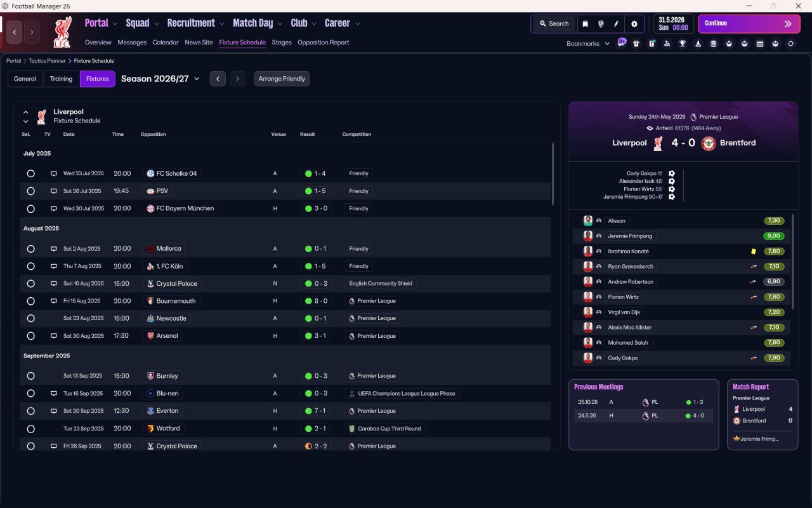Click the circular refresh icon in bookmarks bar
812x508 pixels.
tap(790, 44)
